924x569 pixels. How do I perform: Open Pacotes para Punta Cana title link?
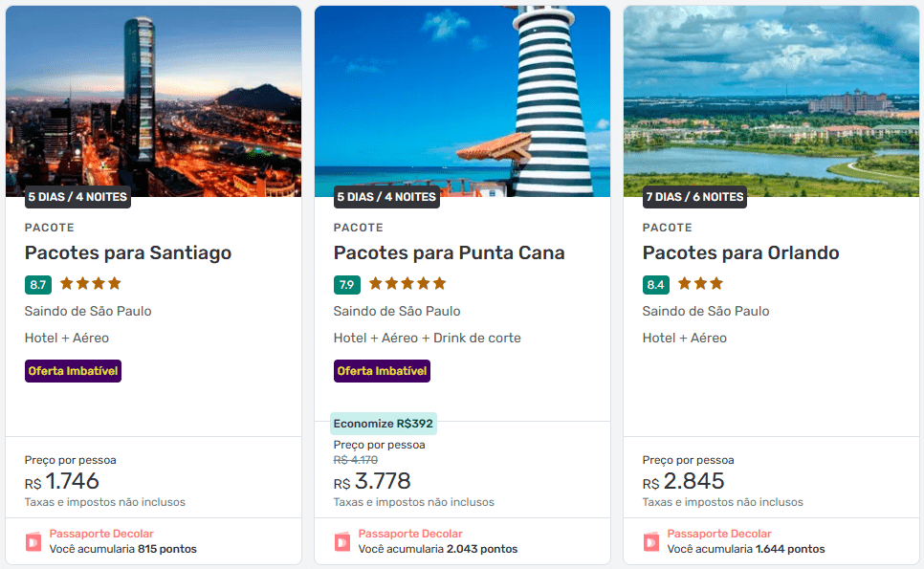[x=450, y=253]
